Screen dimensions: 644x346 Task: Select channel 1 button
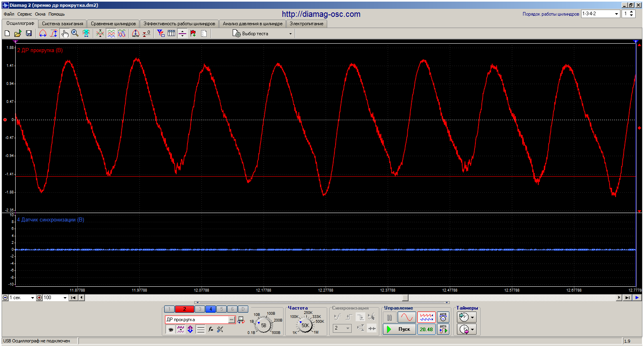pos(169,309)
